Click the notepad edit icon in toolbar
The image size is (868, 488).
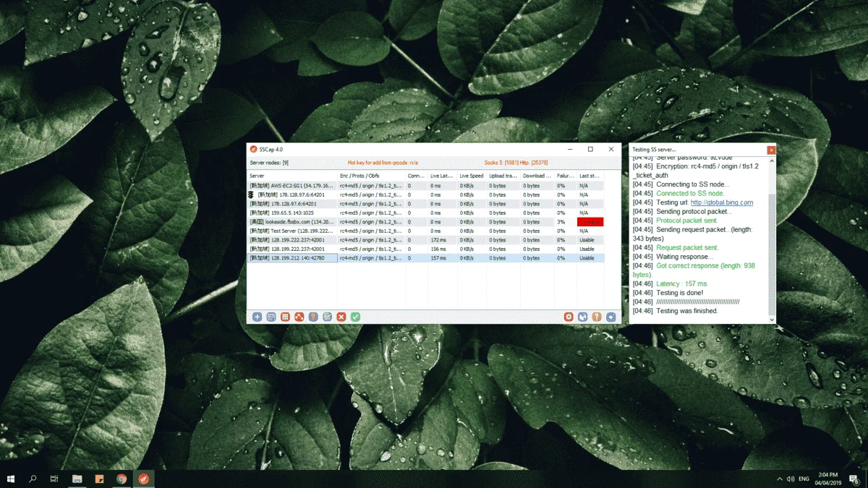[x=327, y=317]
